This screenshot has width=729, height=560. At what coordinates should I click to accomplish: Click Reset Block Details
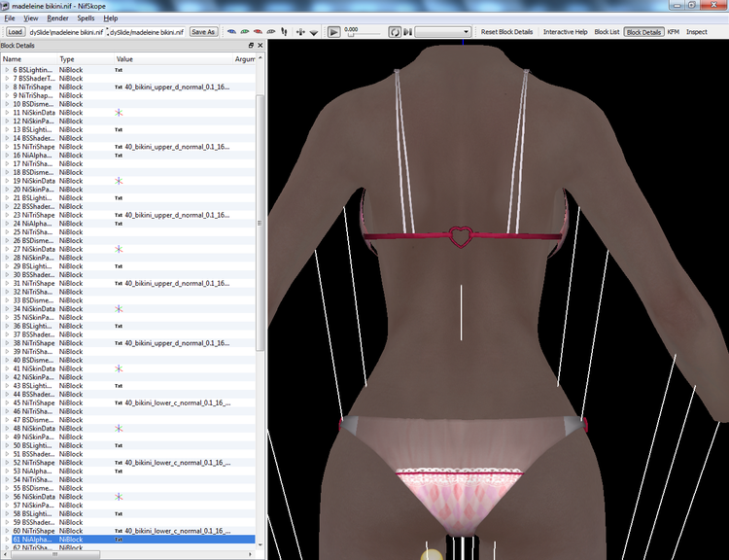506,32
